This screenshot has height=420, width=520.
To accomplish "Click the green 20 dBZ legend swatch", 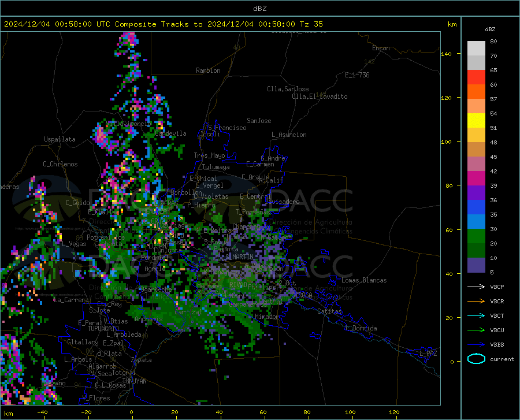I will tap(476, 236).
